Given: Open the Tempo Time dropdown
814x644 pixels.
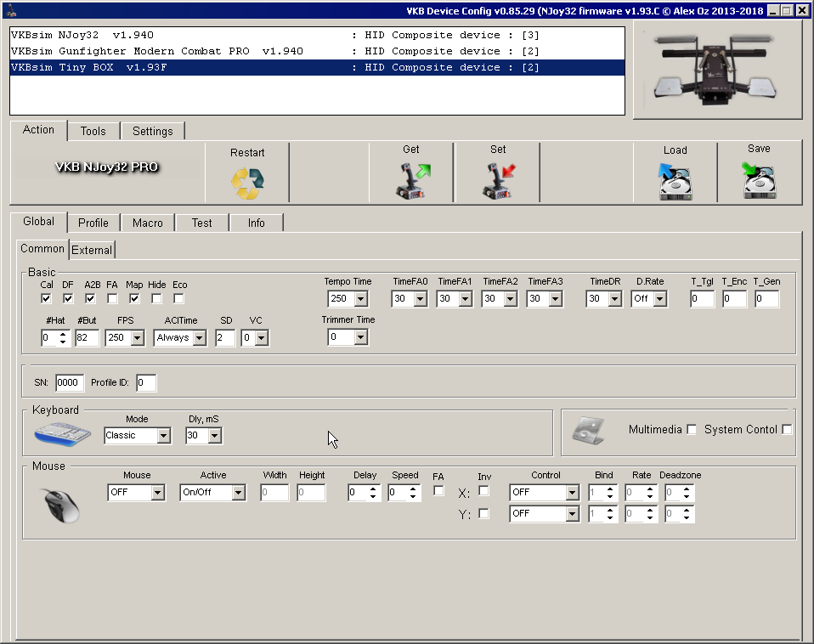Looking at the screenshot, I should (x=361, y=299).
